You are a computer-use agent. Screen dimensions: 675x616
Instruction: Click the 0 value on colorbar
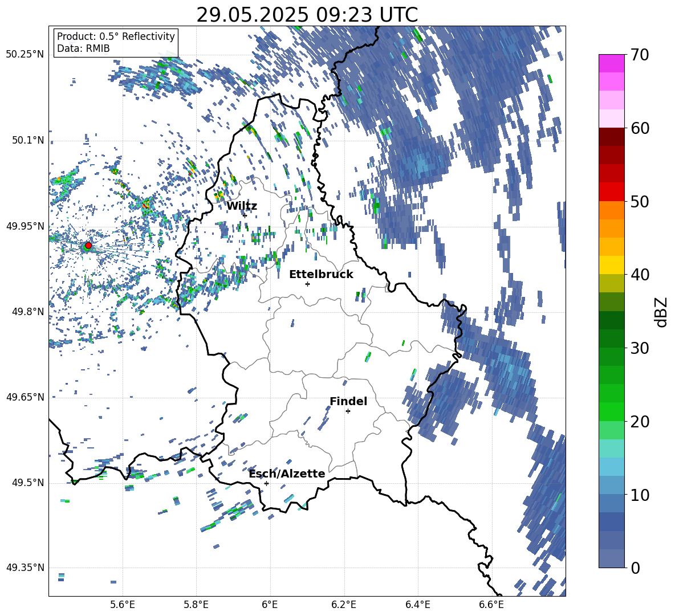point(635,568)
